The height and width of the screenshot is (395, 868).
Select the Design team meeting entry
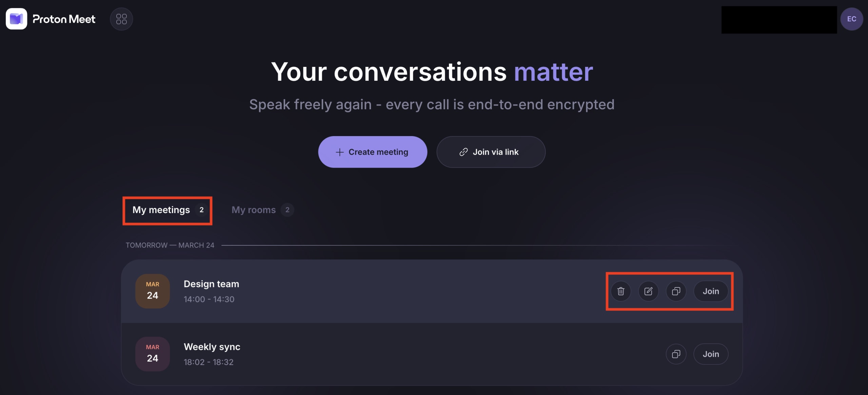coord(373,291)
